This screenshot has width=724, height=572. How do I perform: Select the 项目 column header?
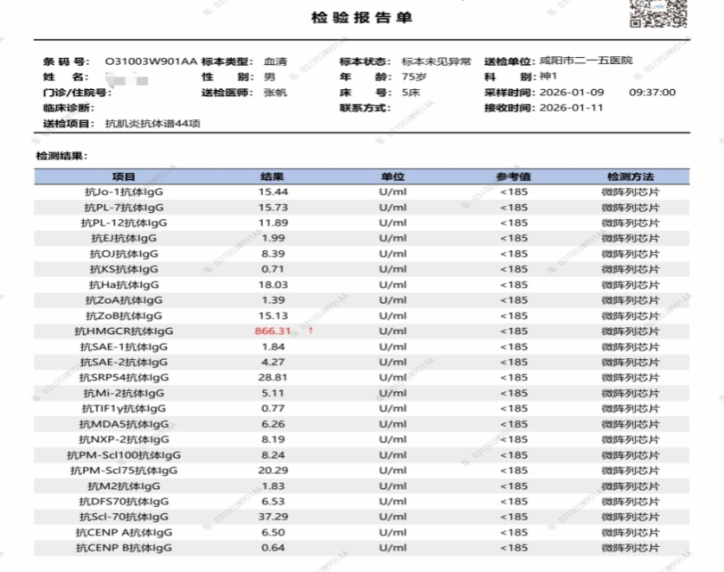pyautogui.click(x=123, y=175)
